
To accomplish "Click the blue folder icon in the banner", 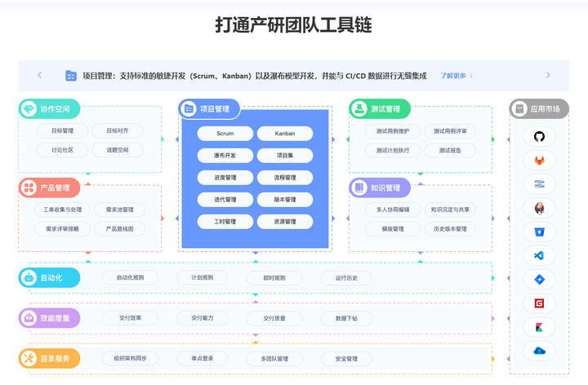I will click(x=71, y=76).
